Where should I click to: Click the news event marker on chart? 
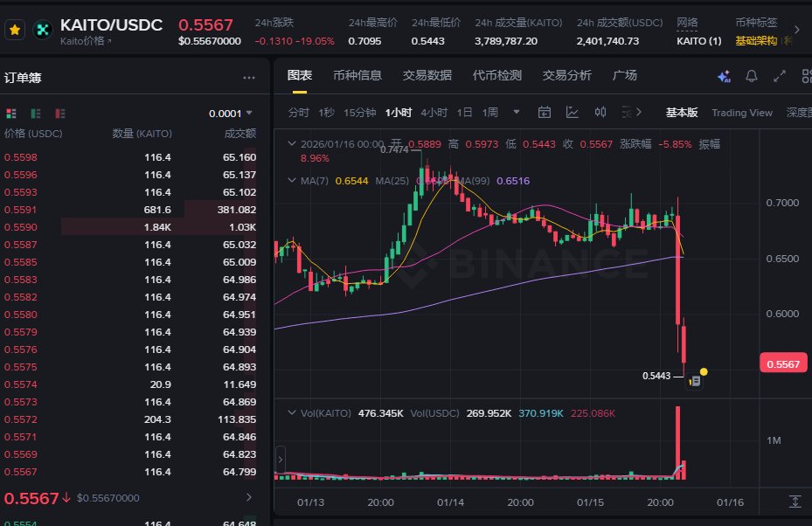pos(695,382)
